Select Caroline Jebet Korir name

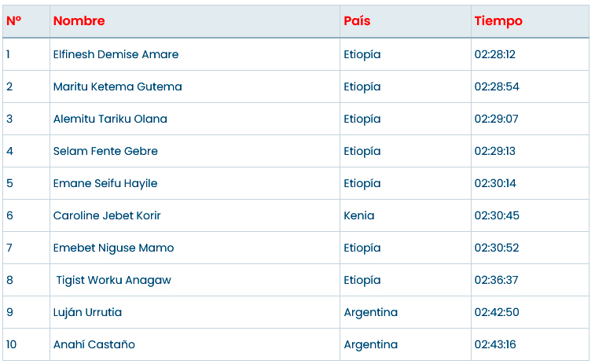point(107,215)
